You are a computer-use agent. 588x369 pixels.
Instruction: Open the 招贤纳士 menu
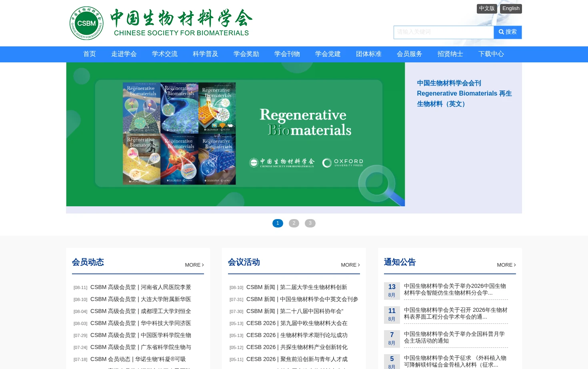coord(450,54)
